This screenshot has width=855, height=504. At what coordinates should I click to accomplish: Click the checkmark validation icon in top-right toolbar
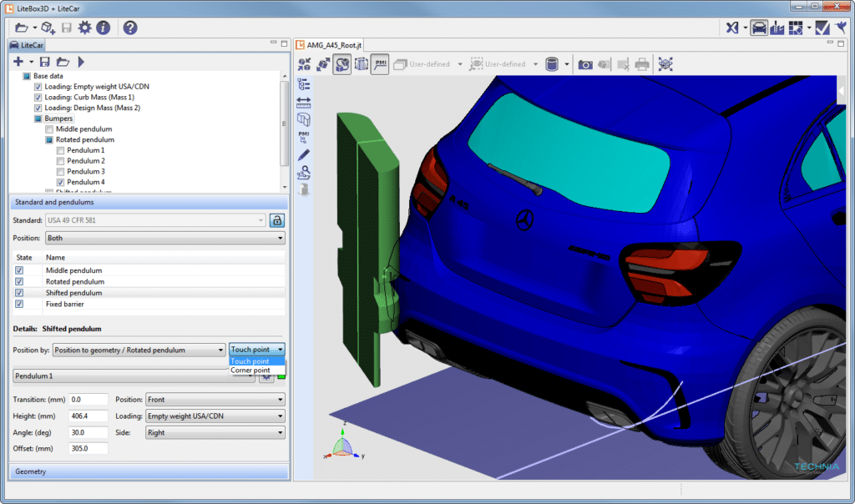(822, 28)
